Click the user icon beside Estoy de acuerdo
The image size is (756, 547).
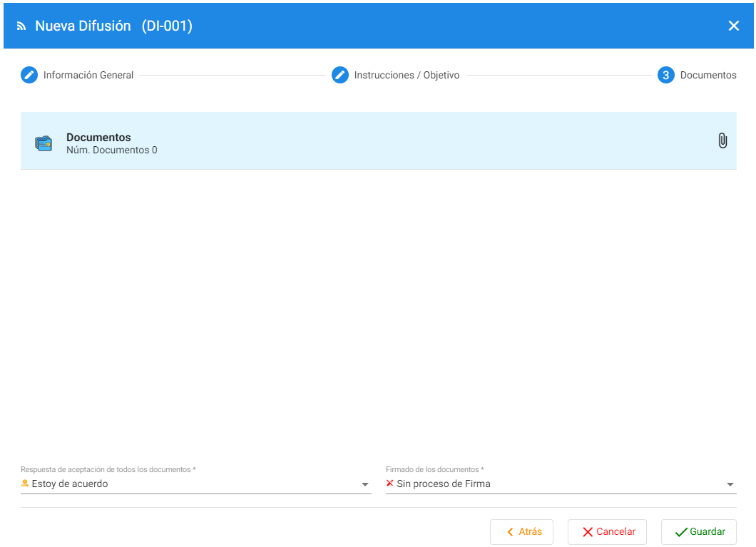click(25, 484)
